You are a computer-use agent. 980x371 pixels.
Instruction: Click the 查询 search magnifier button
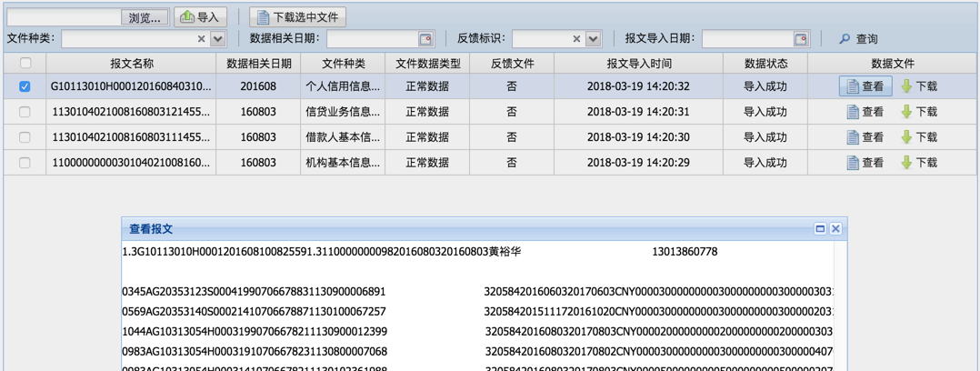click(x=857, y=39)
